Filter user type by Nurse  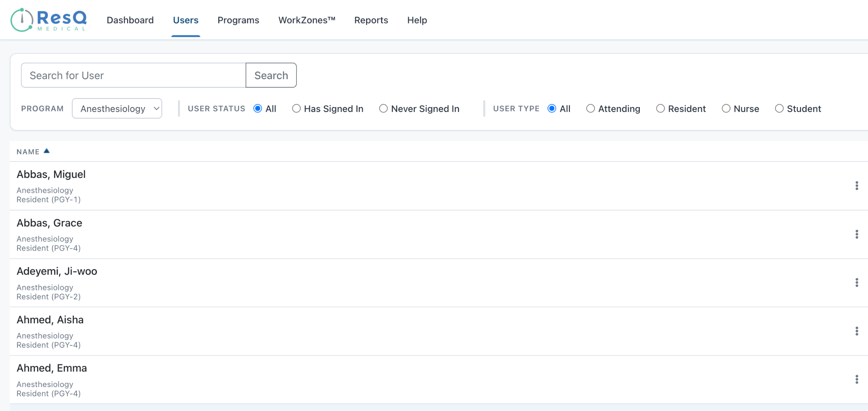click(x=726, y=109)
